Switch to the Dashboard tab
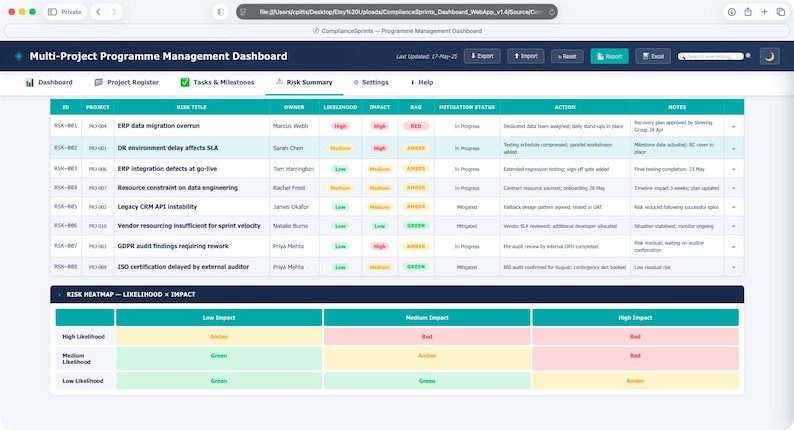 click(49, 82)
